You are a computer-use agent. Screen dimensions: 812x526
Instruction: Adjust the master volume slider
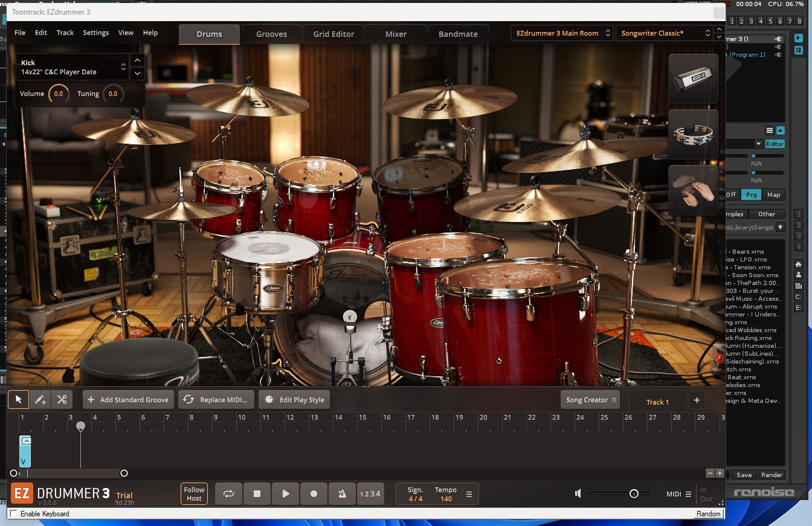(x=633, y=494)
